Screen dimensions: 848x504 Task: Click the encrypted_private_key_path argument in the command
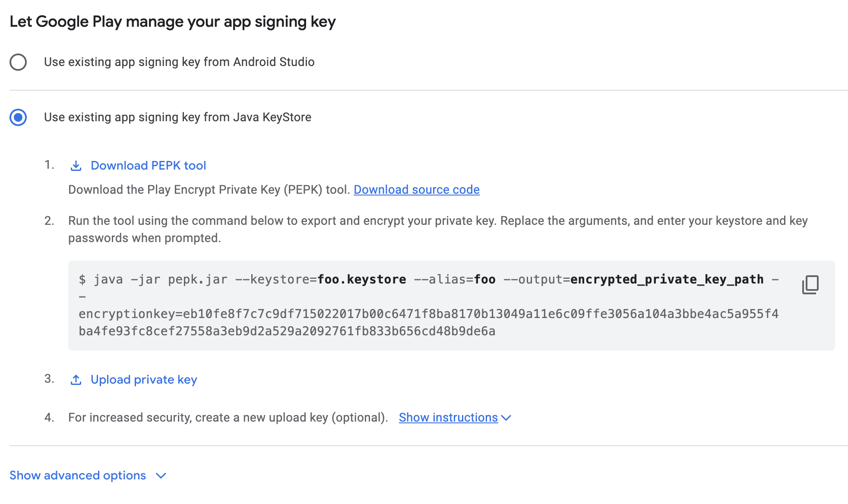tap(667, 280)
